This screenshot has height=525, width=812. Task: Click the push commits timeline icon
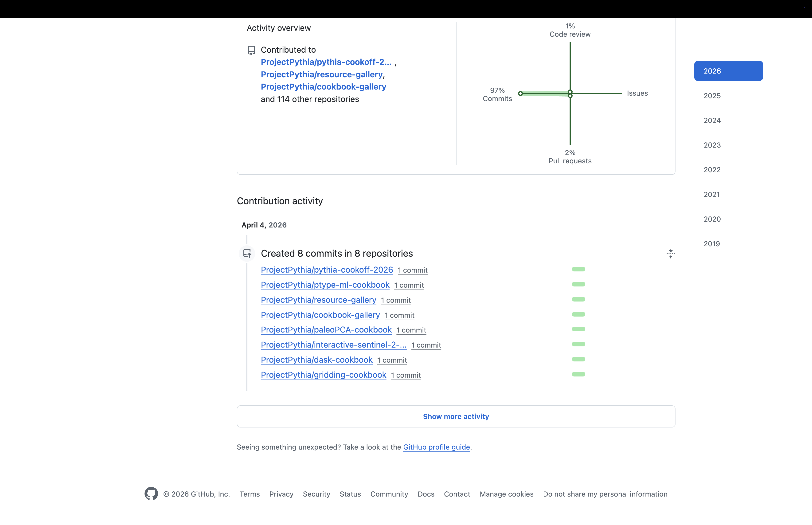click(x=247, y=254)
